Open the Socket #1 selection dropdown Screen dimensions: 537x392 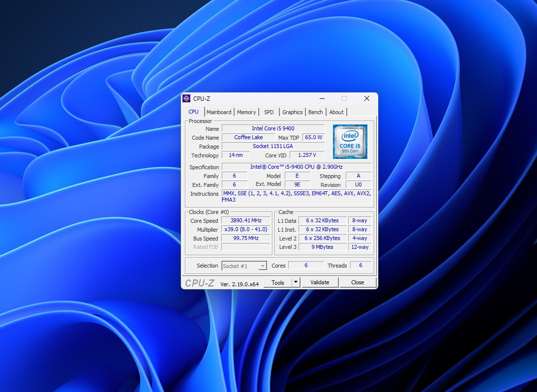coord(244,266)
